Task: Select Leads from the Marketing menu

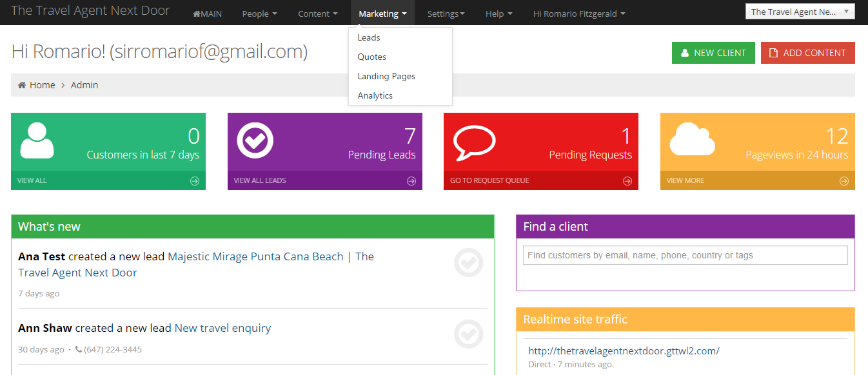Action: pyautogui.click(x=369, y=37)
